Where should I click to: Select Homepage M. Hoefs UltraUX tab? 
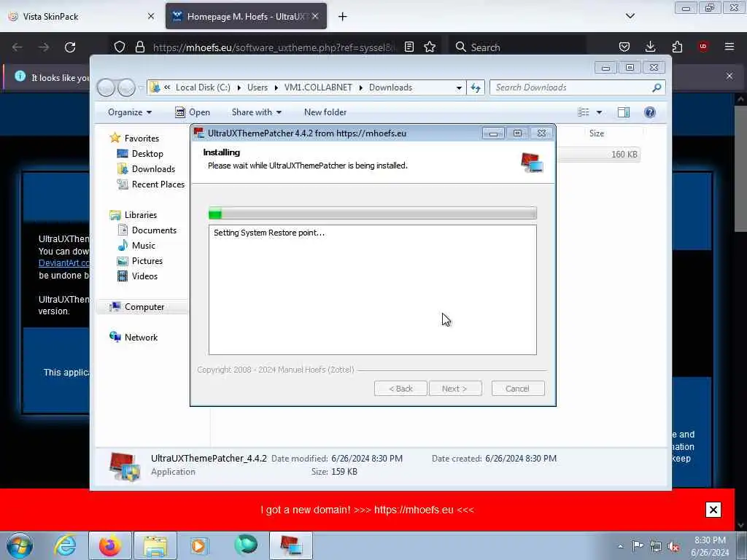[x=246, y=17]
